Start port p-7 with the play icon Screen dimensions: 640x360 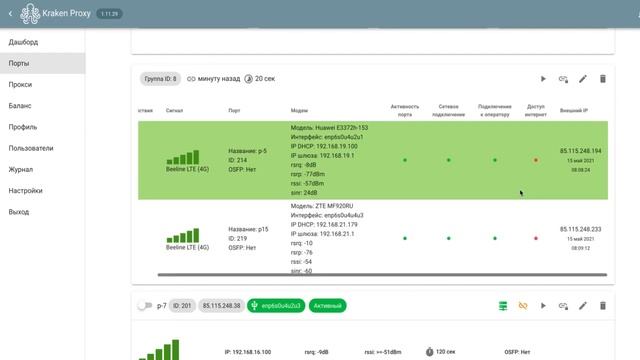543,306
